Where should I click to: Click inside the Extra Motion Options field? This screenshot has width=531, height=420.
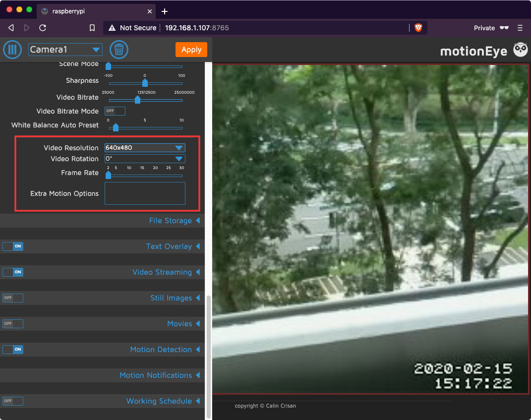pos(145,193)
